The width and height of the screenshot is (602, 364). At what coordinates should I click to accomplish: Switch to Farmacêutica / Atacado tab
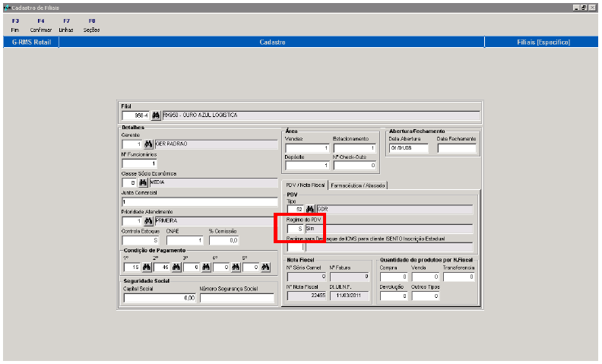coord(357,185)
